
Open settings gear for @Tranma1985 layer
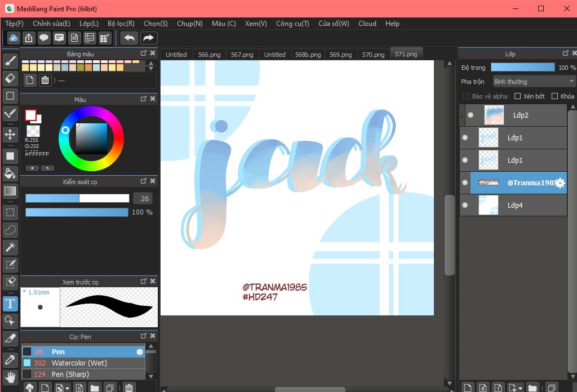pos(560,182)
